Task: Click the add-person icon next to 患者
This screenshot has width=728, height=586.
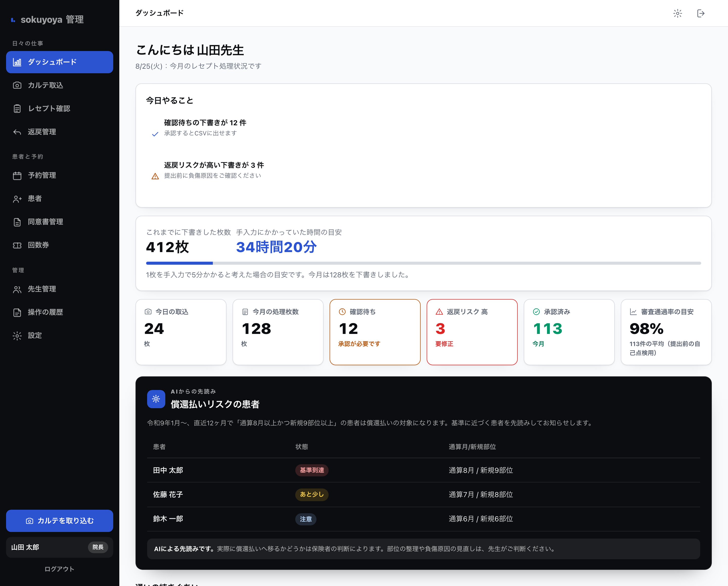Action: (x=17, y=199)
